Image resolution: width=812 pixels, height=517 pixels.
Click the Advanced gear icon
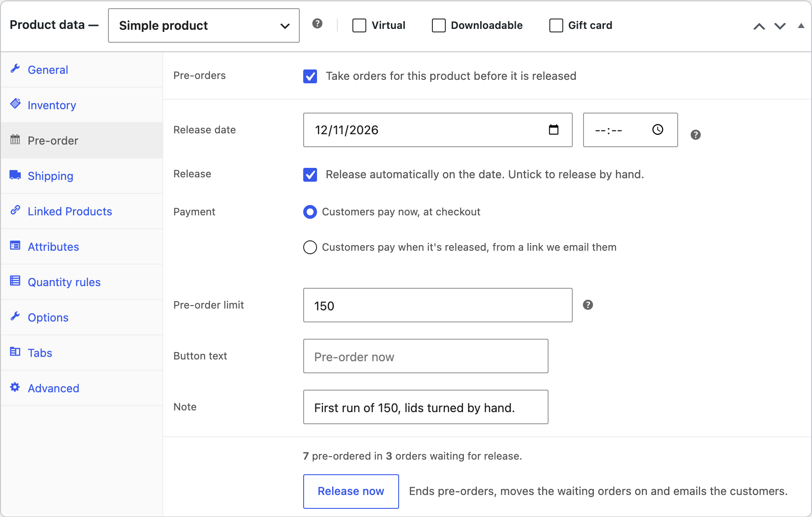point(16,387)
